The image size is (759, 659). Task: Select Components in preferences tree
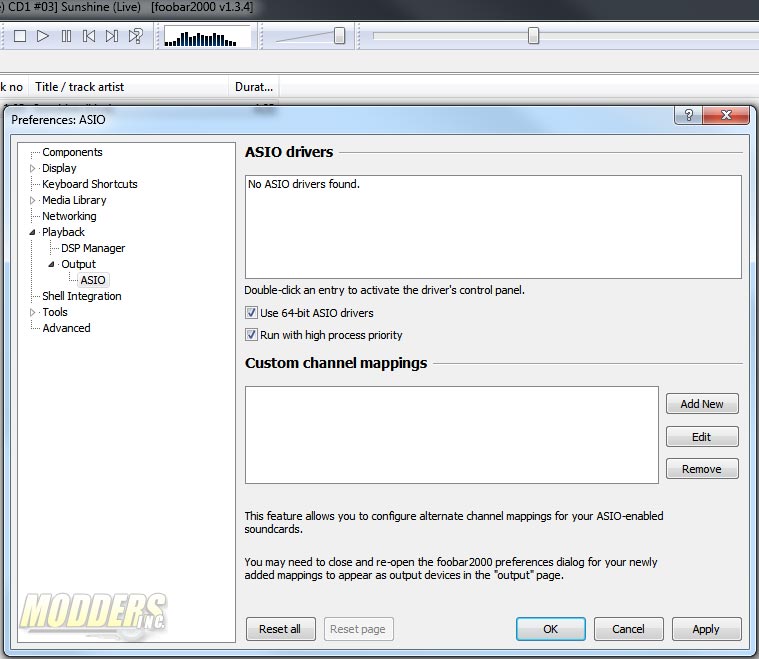72,152
